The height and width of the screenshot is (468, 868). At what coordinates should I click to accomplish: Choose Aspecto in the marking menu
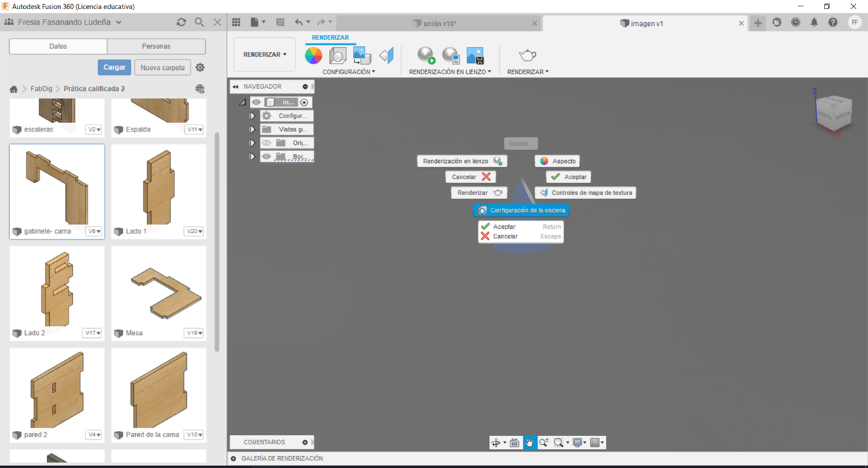click(x=557, y=161)
